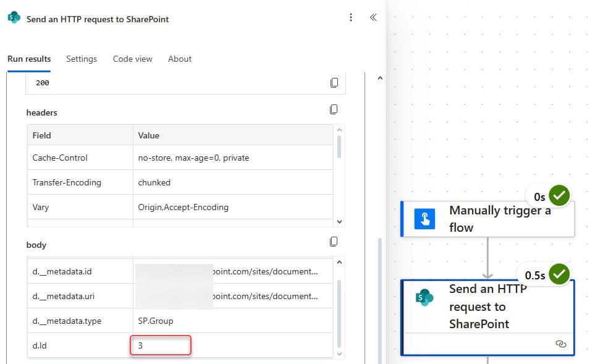Click the green checkmark beside 0.5s
603x364 pixels.
tap(559, 274)
